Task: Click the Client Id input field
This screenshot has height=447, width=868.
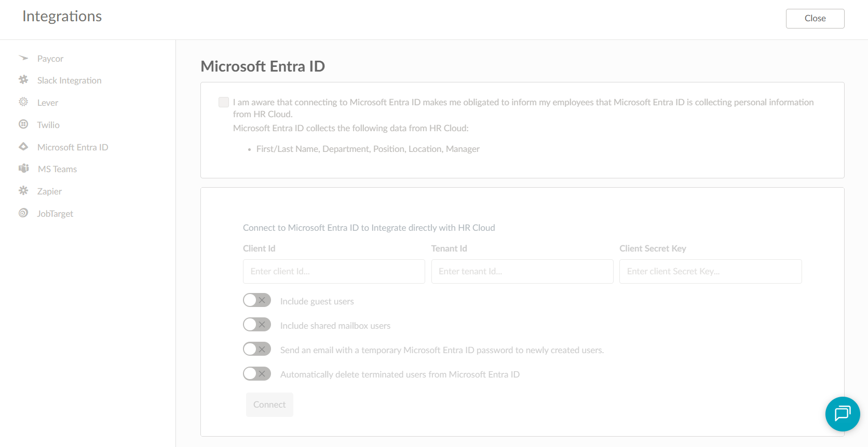Action: (x=334, y=271)
